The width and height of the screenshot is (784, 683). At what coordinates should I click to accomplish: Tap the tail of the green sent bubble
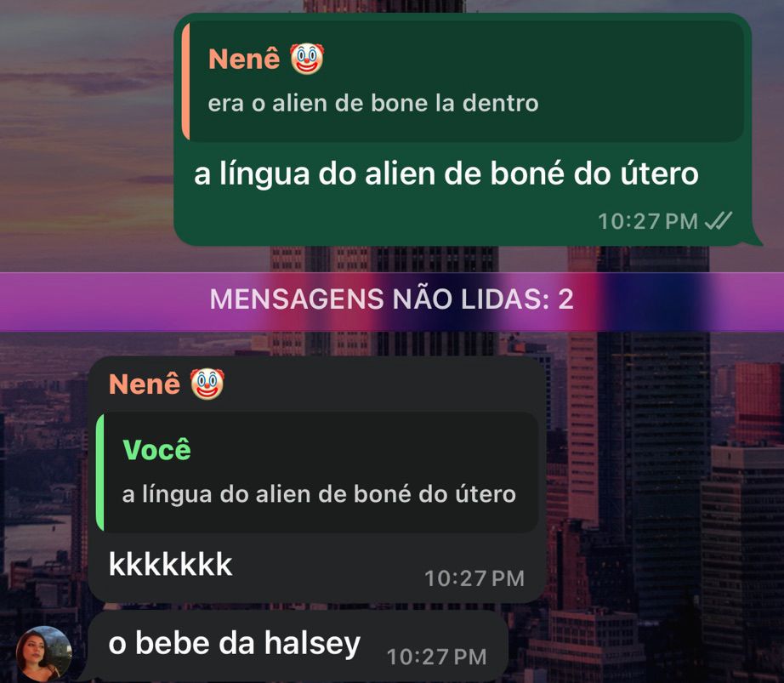pyautogui.click(x=754, y=239)
